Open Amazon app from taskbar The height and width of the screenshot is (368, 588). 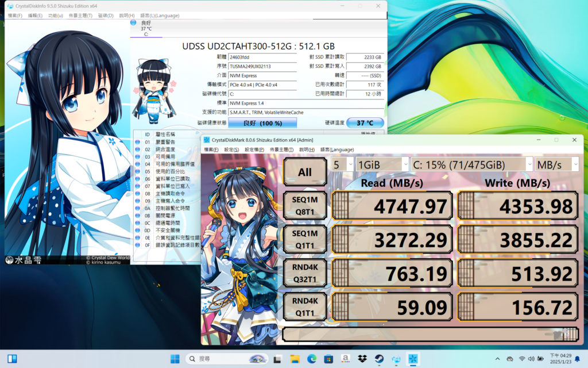[345, 359]
